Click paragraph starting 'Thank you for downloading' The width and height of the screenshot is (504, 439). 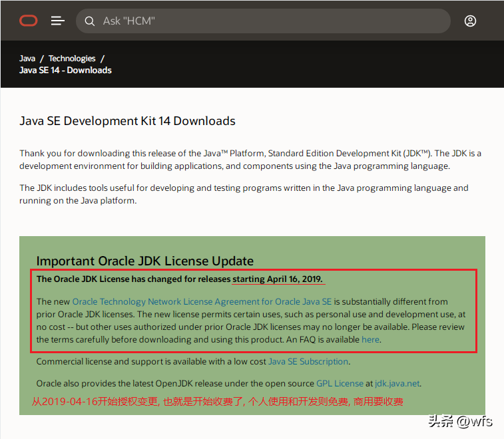[x=250, y=160]
